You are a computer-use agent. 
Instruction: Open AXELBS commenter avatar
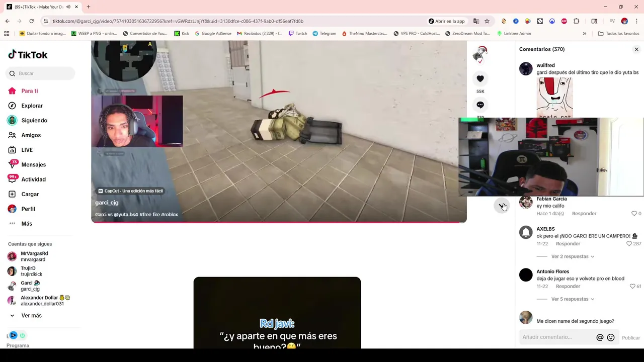tap(526, 232)
